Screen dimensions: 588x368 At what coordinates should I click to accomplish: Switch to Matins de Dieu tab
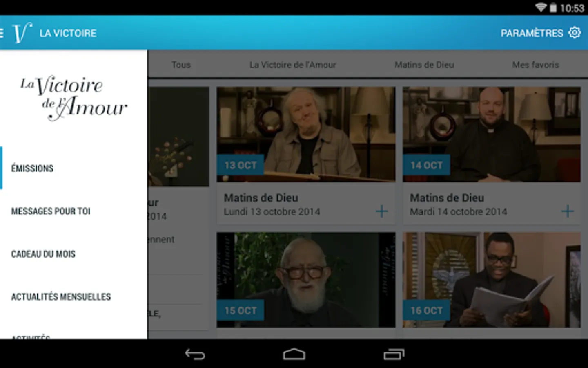(424, 65)
